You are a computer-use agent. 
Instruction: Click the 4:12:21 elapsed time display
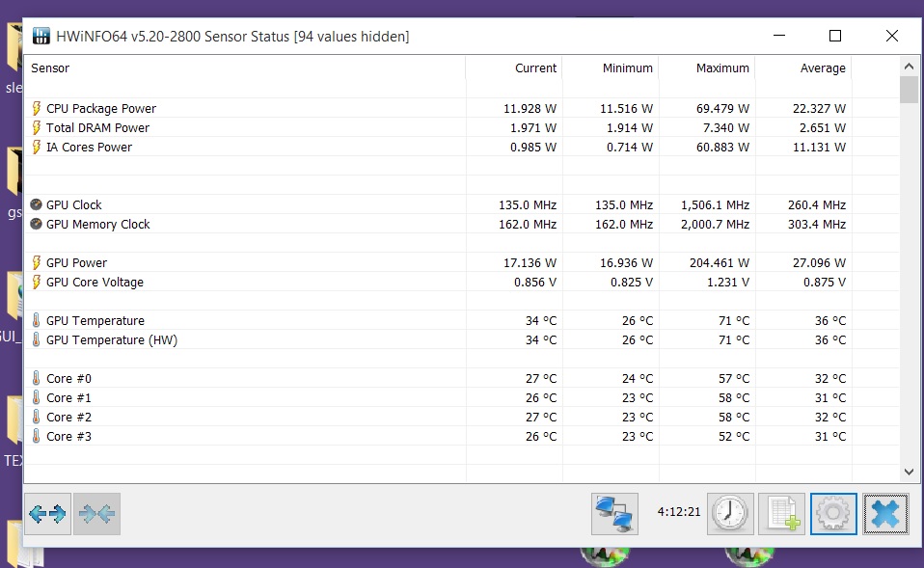(x=679, y=511)
